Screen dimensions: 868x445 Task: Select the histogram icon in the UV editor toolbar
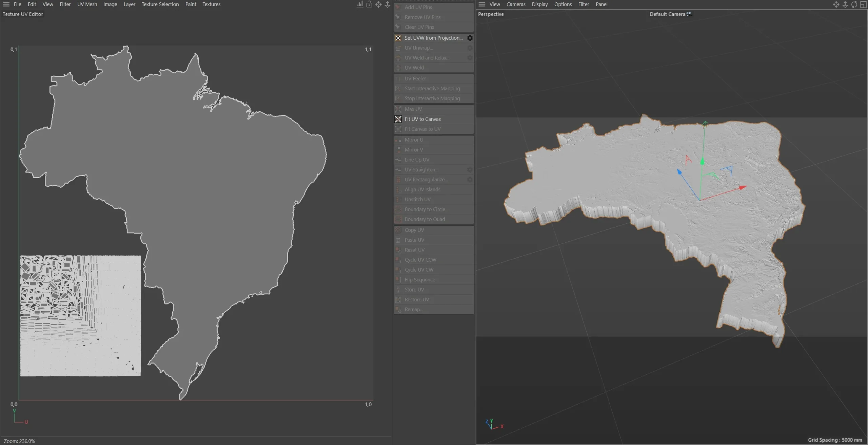coord(359,4)
